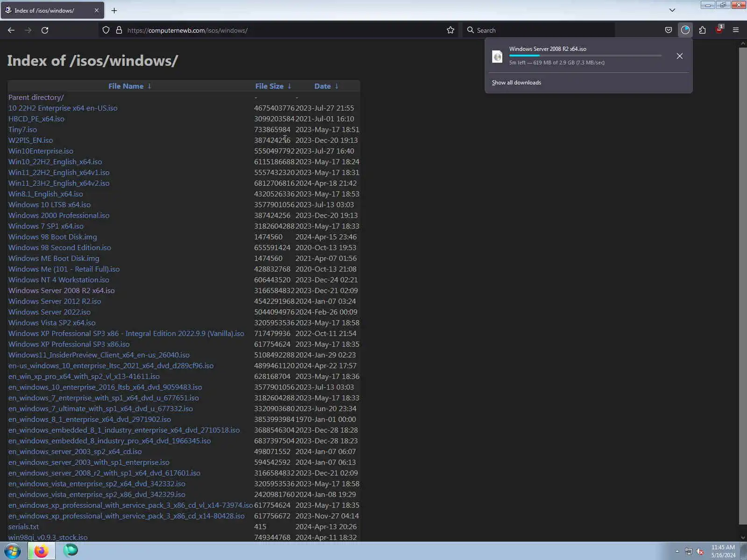
Task: Open Windows 7 SP1 x64.iso link
Action: [46, 226]
